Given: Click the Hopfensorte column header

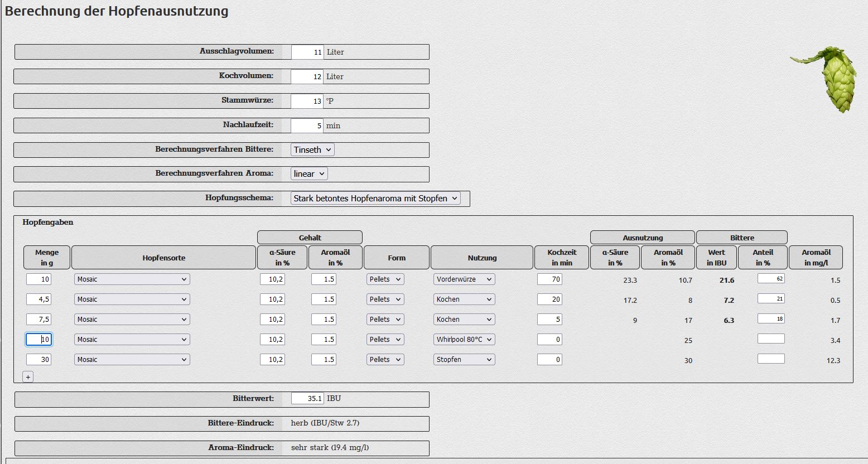Looking at the screenshot, I should pos(163,258).
